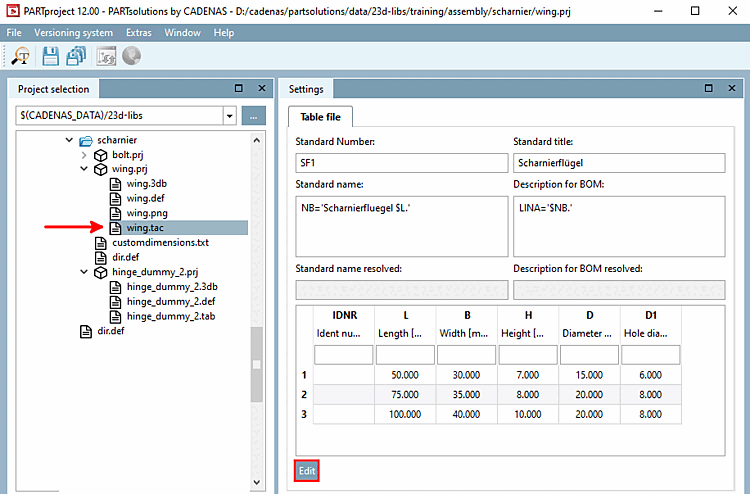Click the Save All toolbar icon

[x=76, y=57]
